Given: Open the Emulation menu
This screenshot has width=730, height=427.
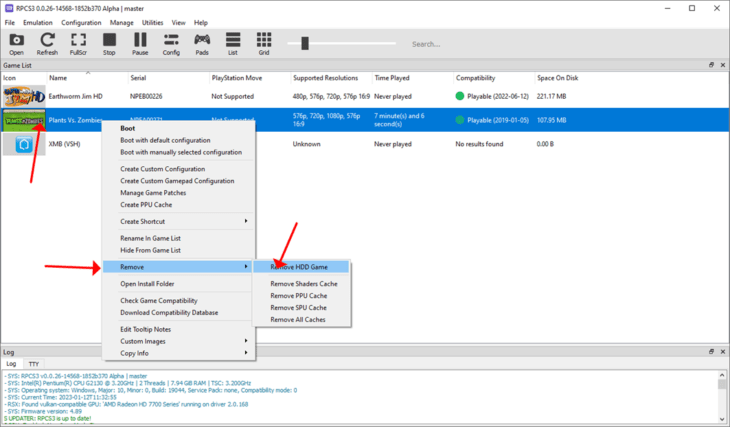Looking at the screenshot, I should (38, 22).
